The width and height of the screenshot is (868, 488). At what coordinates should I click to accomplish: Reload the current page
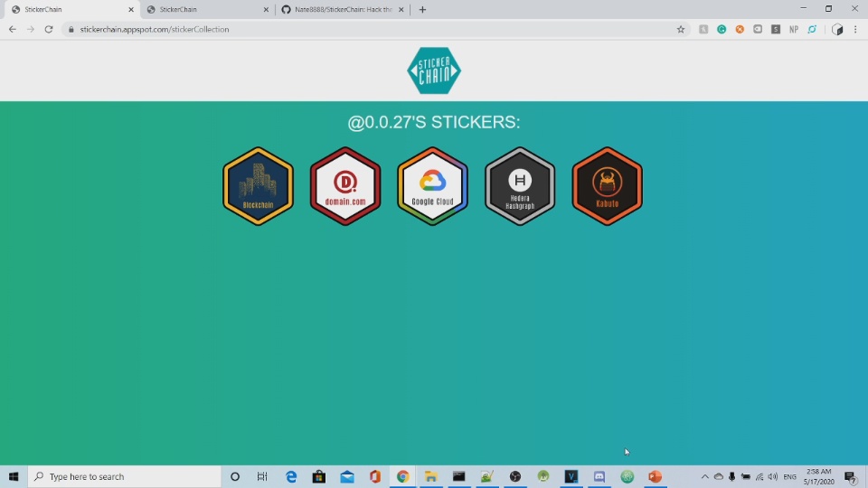[x=49, y=29]
